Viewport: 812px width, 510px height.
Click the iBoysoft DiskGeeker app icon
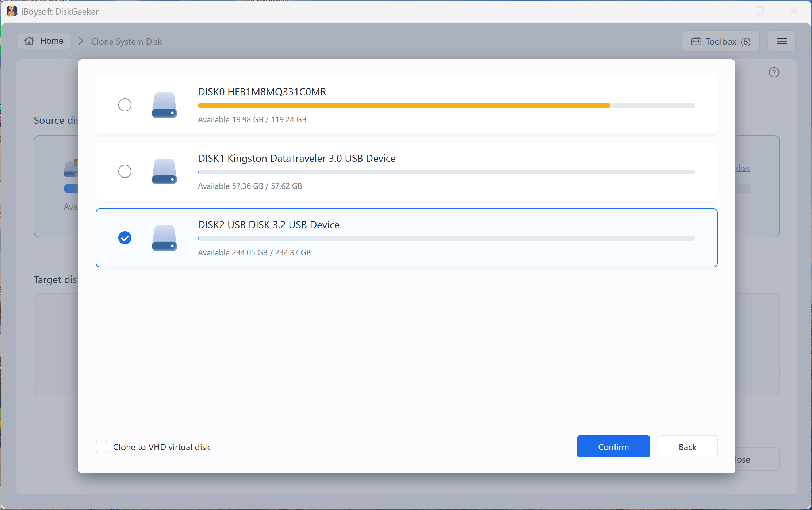12,11
